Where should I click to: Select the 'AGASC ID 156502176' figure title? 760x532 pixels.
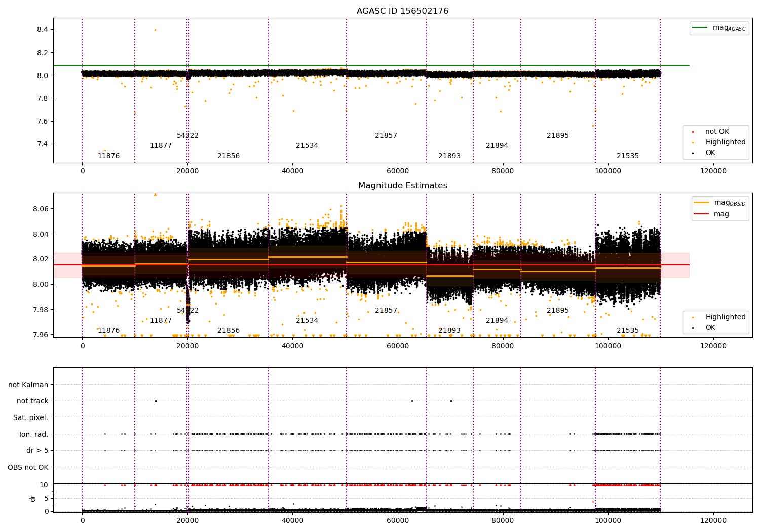[x=402, y=11]
